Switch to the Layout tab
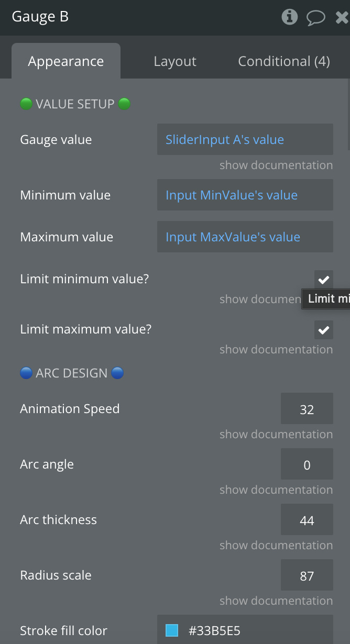This screenshot has height=644, width=350. pyautogui.click(x=175, y=61)
